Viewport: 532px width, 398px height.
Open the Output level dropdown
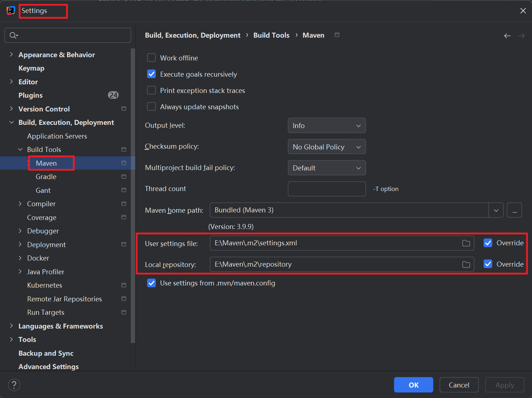point(327,126)
